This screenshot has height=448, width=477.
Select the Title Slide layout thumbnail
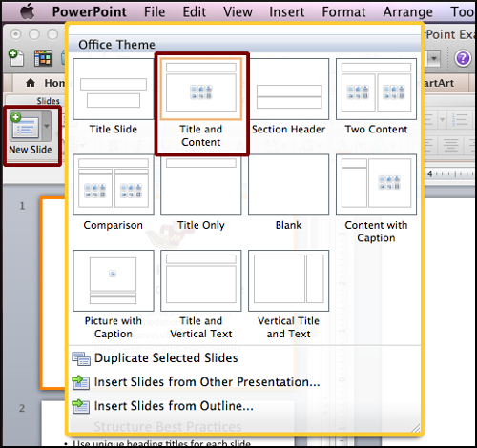pos(114,89)
